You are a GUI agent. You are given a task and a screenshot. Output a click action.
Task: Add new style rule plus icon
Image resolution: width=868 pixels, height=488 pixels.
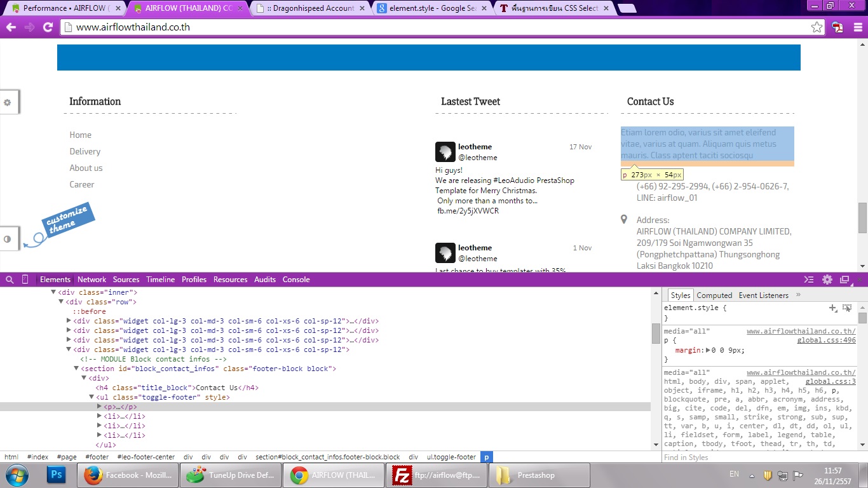pyautogui.click(x=832, y=308)
